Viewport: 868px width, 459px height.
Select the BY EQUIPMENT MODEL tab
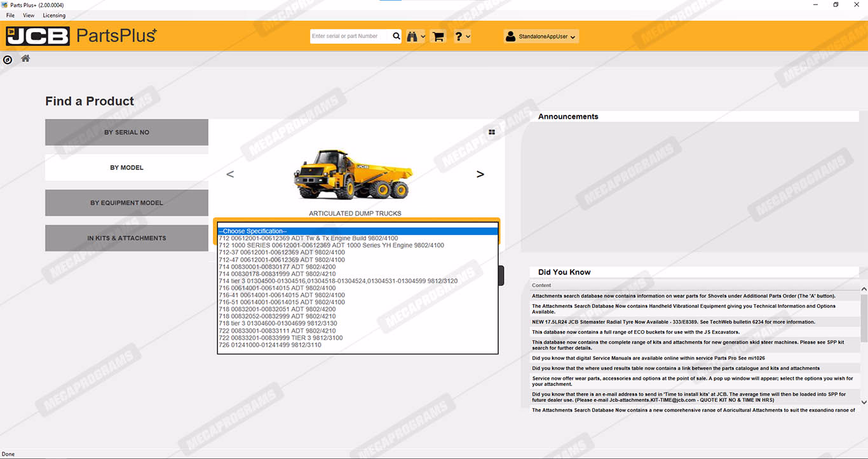[x=126, y=203]
